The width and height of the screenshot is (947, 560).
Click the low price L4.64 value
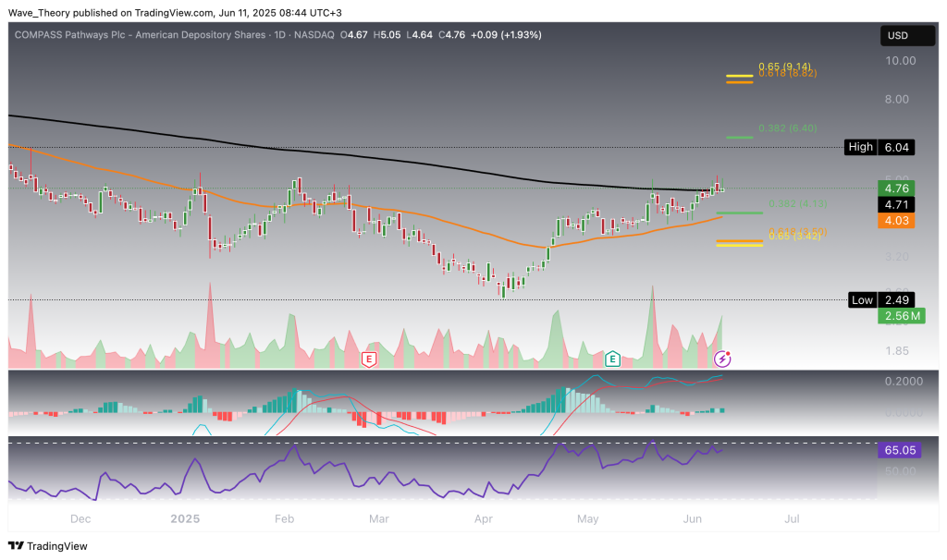[419, 35]
